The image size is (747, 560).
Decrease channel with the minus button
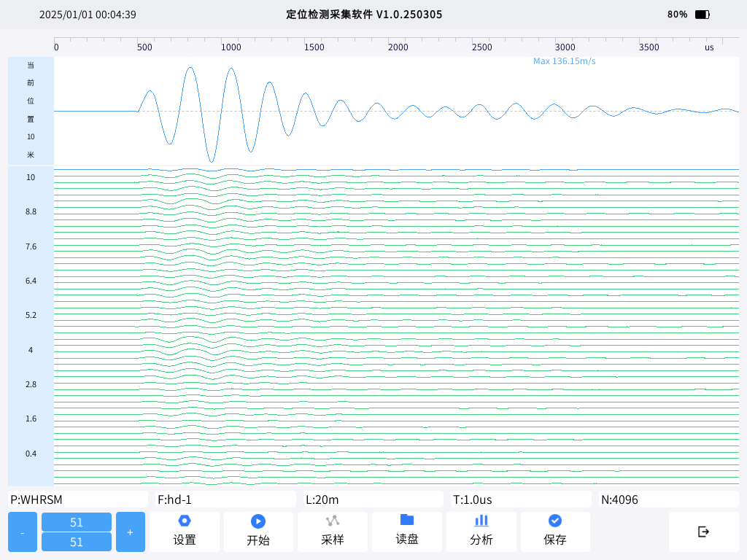(x=23, y=532)
